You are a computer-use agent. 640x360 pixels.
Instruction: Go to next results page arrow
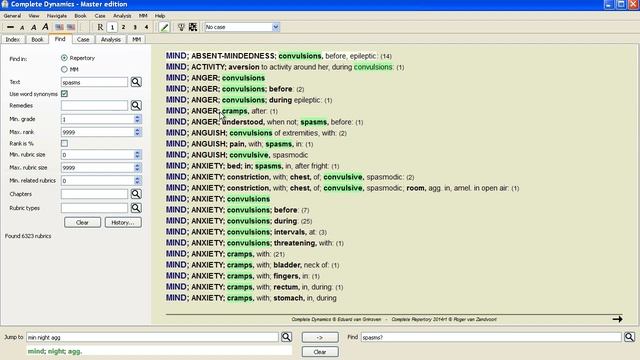pyautogui.click(x=617, y=319)
